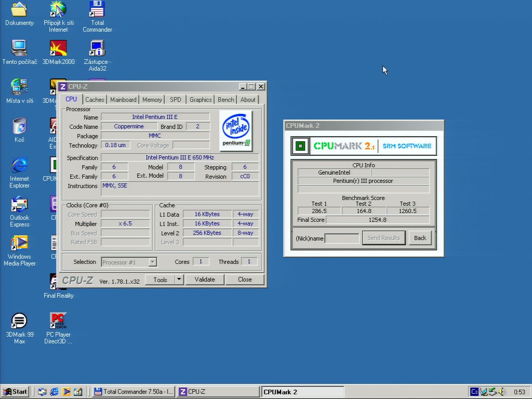Click the Test 3 score '1260.5'
The image size is (532, 399).
407,211
